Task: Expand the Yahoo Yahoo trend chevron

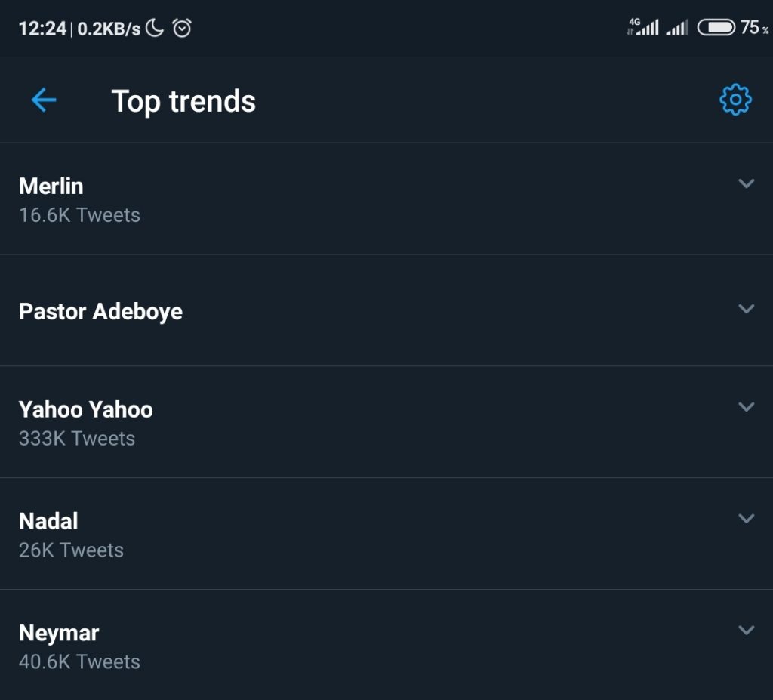Action: (746, 407)
